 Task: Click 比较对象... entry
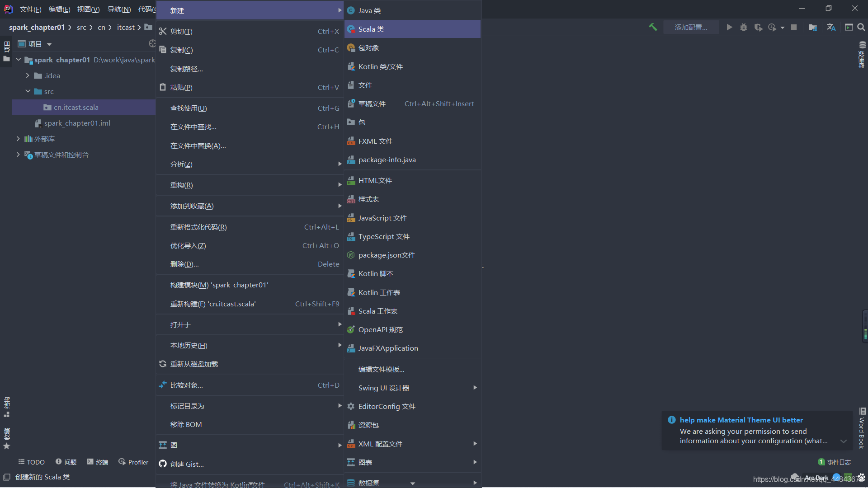click(x=250, y=385)
